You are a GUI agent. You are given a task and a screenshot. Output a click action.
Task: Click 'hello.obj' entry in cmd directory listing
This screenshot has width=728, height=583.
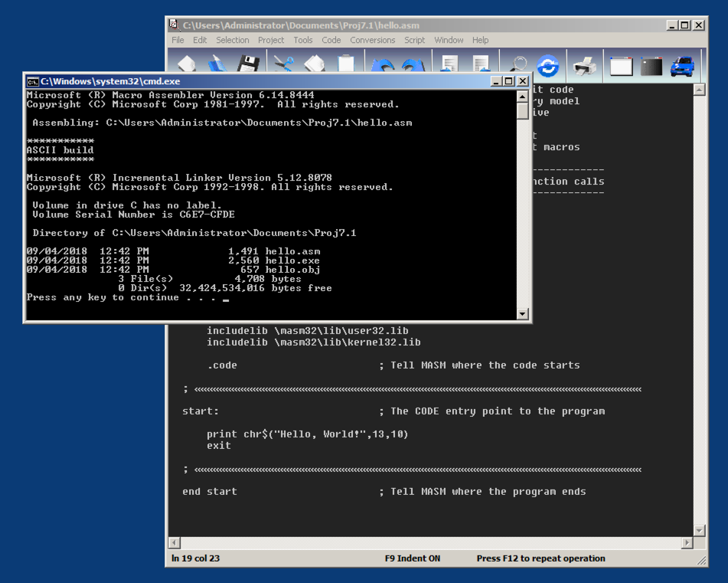(292, 270)
